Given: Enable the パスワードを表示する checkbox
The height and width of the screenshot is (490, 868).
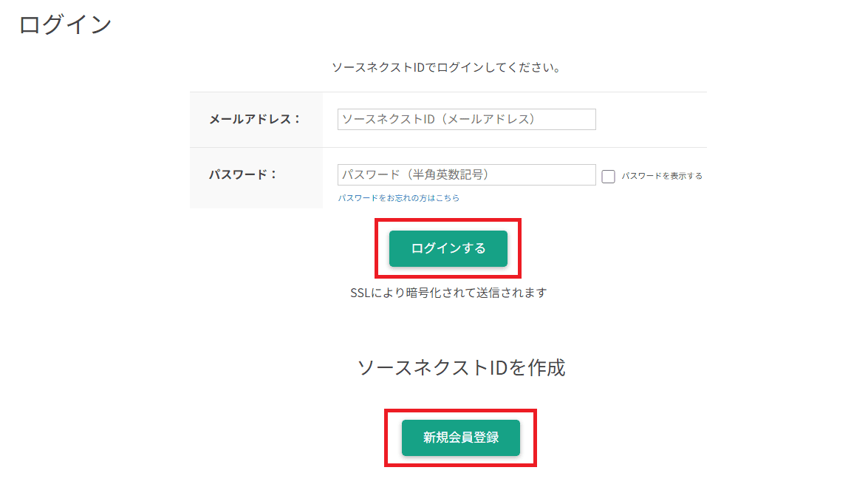Looking at the screenshot, I should [x=609, y=176].
